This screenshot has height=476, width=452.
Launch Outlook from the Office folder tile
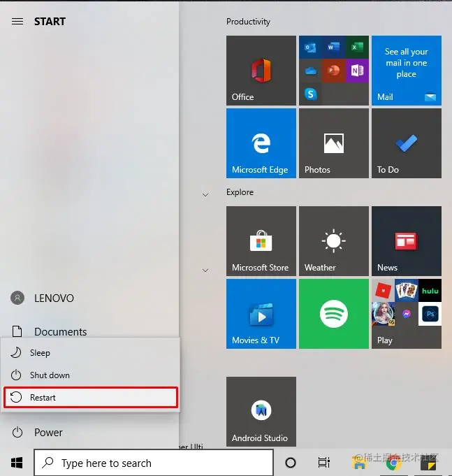[310, 48]
